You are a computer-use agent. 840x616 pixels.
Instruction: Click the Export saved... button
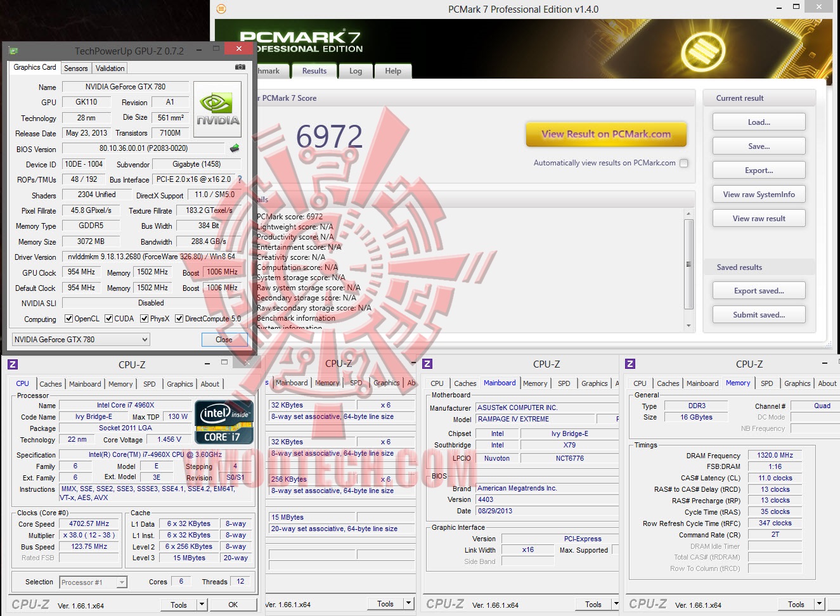pos(759,291)
